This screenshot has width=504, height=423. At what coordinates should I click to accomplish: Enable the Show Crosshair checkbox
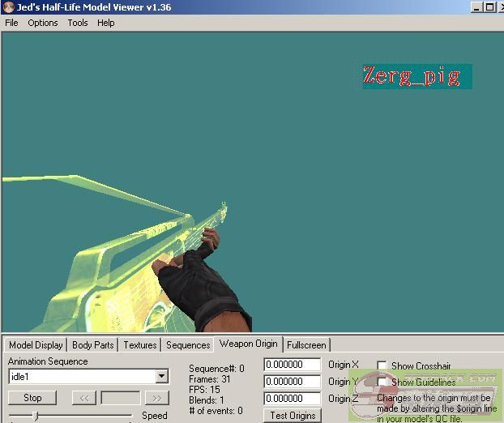click(382, 366)
